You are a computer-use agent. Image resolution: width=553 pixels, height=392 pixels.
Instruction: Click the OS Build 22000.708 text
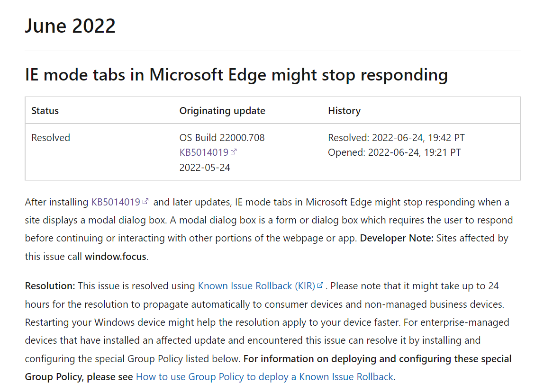[222, 138]
